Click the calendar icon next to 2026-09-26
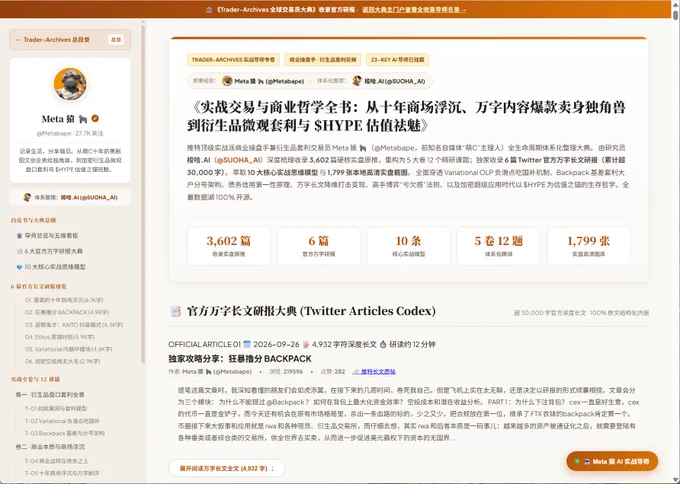 tap(247, 344)
